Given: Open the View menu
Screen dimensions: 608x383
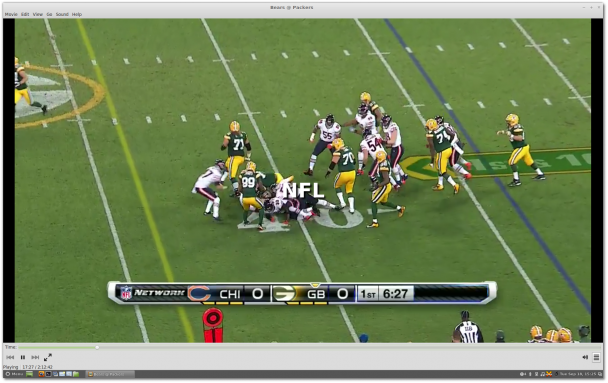Looking at the screenshot, I should [38, 14].
